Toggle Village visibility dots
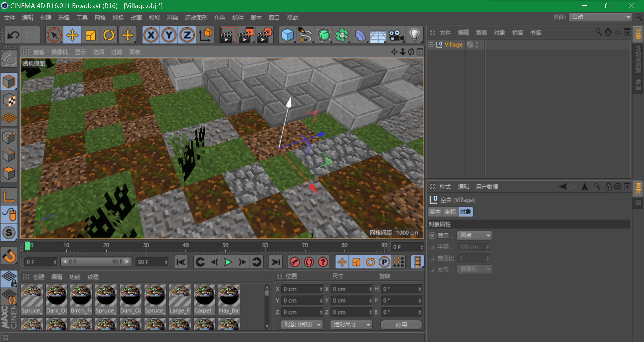 [x=477, y=44]
